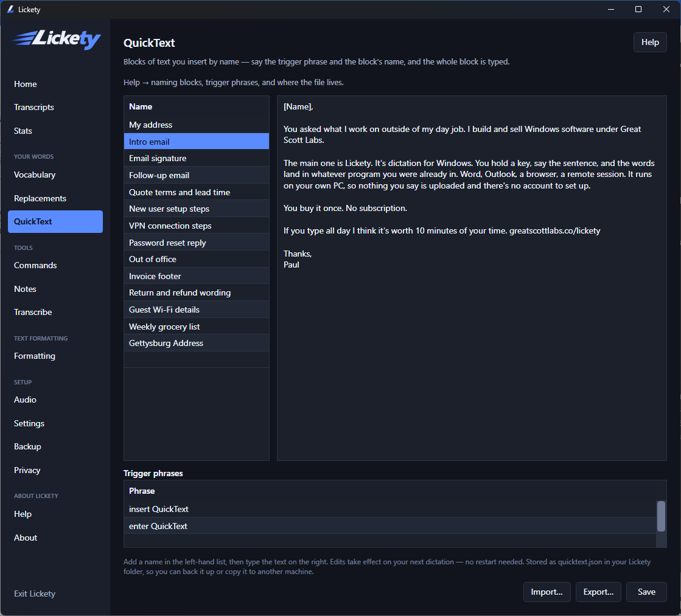Click the Export... button
681x616 pixels.
pyautogui.click(x=598, y=592)
